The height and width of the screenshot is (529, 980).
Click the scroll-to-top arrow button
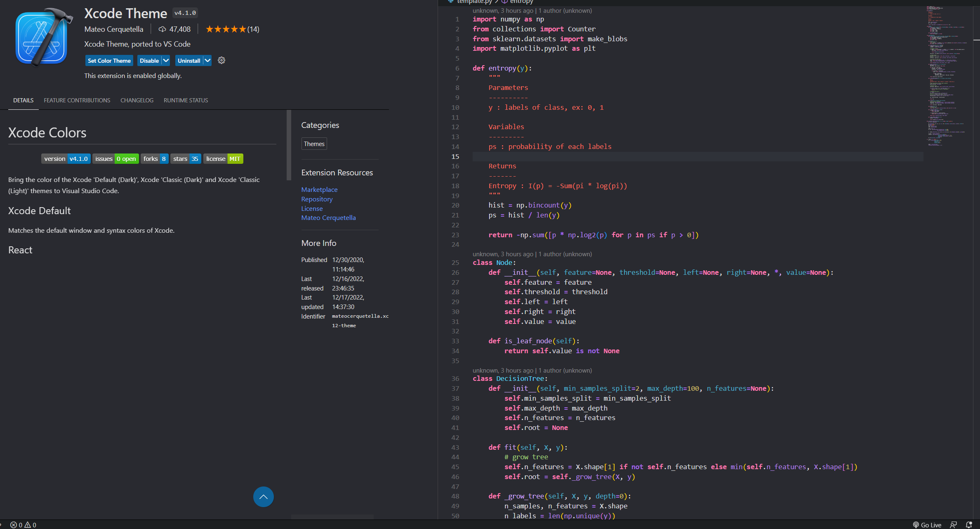tap(263, 497)
